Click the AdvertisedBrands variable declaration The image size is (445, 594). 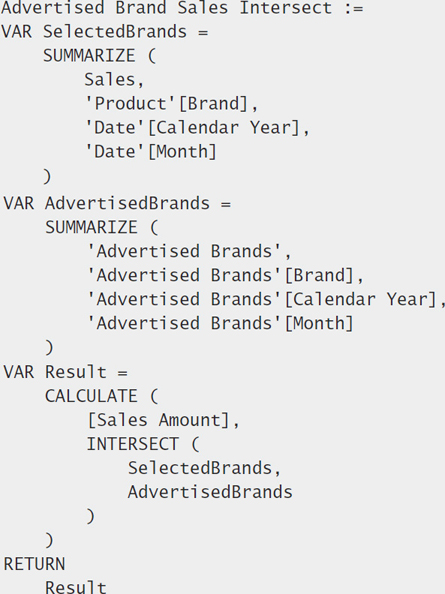[117, 204]
